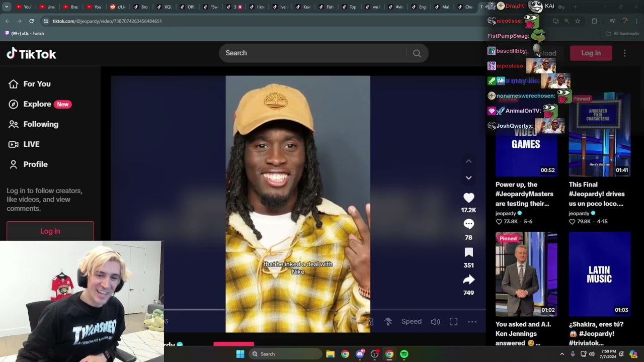
Task: Open the Video Games thumbnail video
Action: click(526, 134)
